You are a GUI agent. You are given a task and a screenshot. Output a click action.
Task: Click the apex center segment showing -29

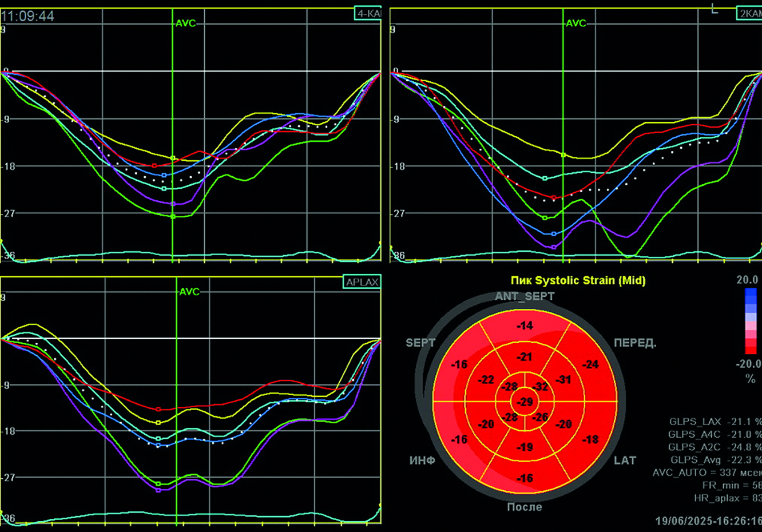[525, 402]
